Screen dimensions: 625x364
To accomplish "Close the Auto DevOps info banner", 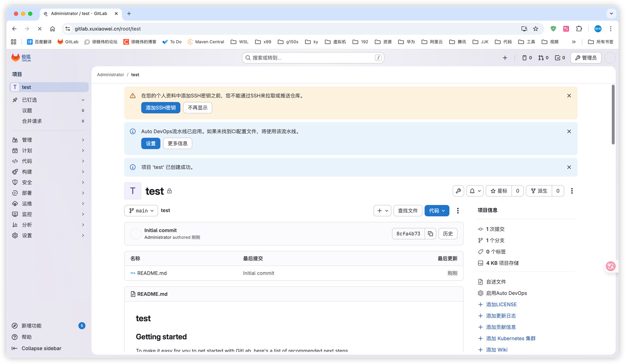I will coord(569,131).
